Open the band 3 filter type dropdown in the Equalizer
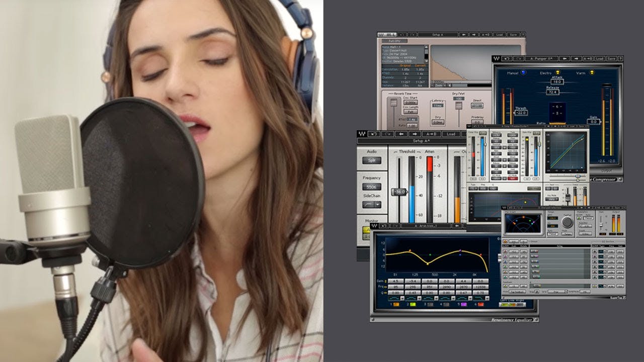Image resolution: width=644 pixels, height=362 pixels. (436, 298)
